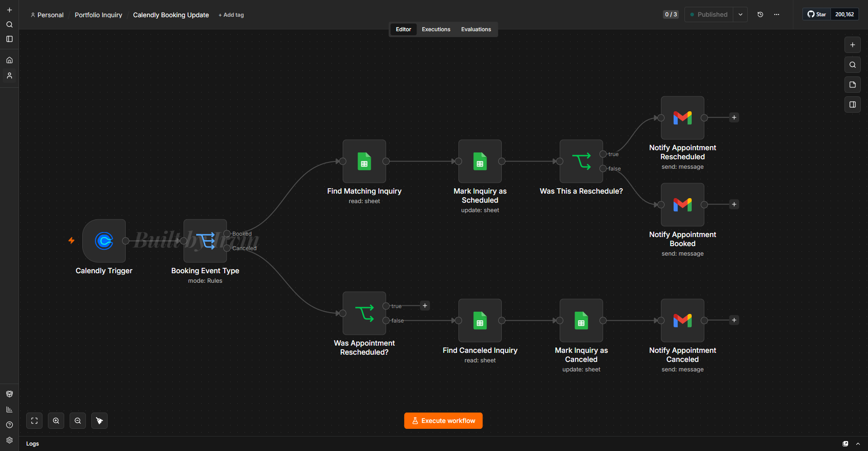This screenshot has height=451, width=868.
Task: Click the tidy up nodes icon
Action: tap(99, 421)
